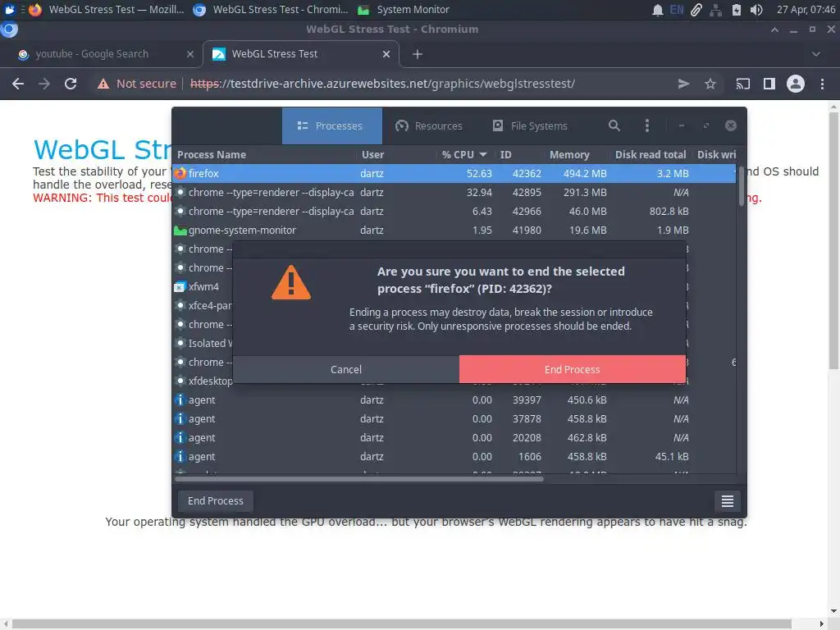Open System Monitor three-dot menu
The width and height of the screenshot is (840, 630).
tap(647, 126)
